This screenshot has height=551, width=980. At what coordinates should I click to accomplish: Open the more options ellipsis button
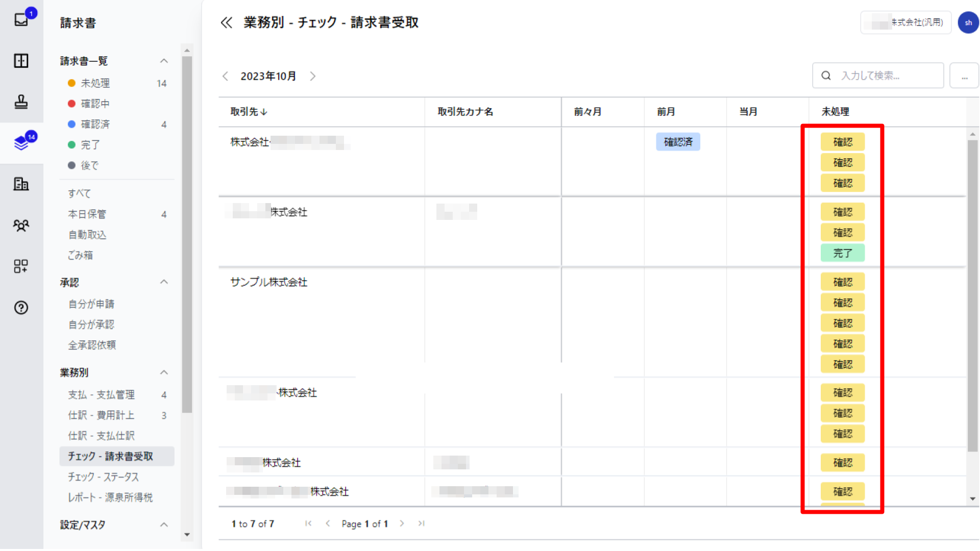964,76
